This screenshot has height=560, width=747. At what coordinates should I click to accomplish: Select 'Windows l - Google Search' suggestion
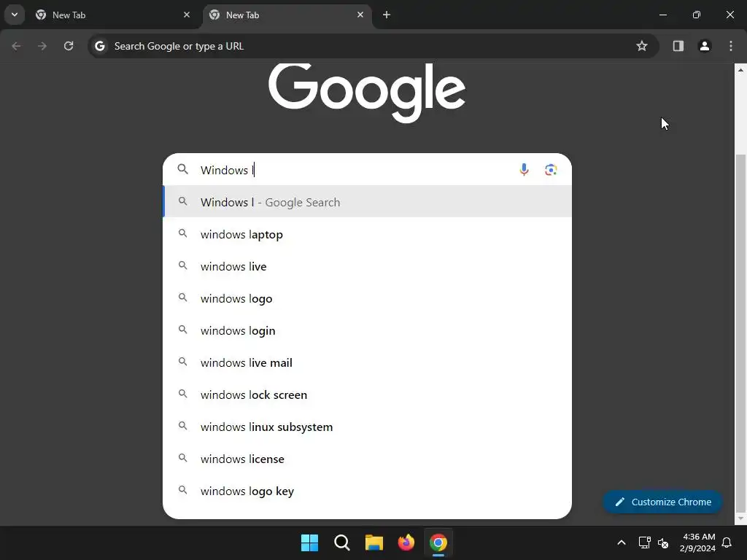tap(367, 202)
